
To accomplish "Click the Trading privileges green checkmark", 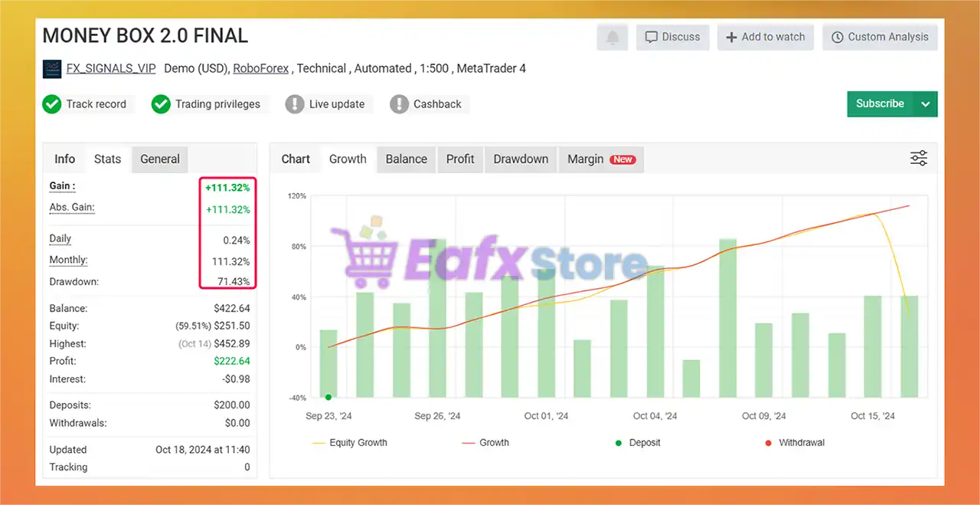I will (x=161, y=104).
